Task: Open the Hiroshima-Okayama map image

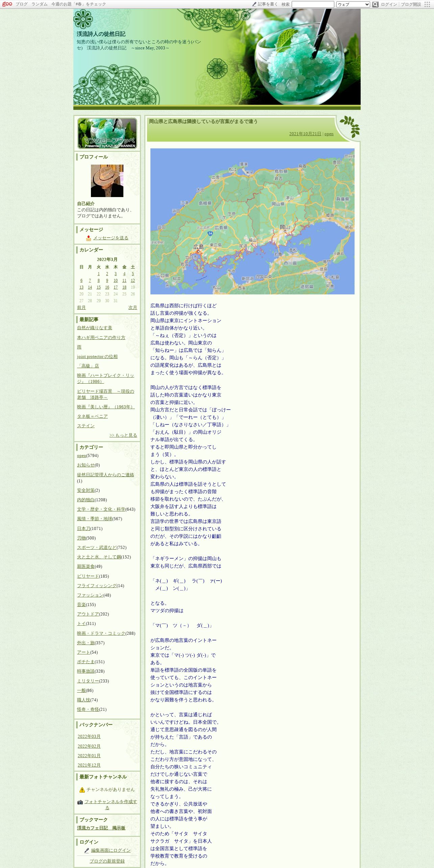Action: pos(252,221)
